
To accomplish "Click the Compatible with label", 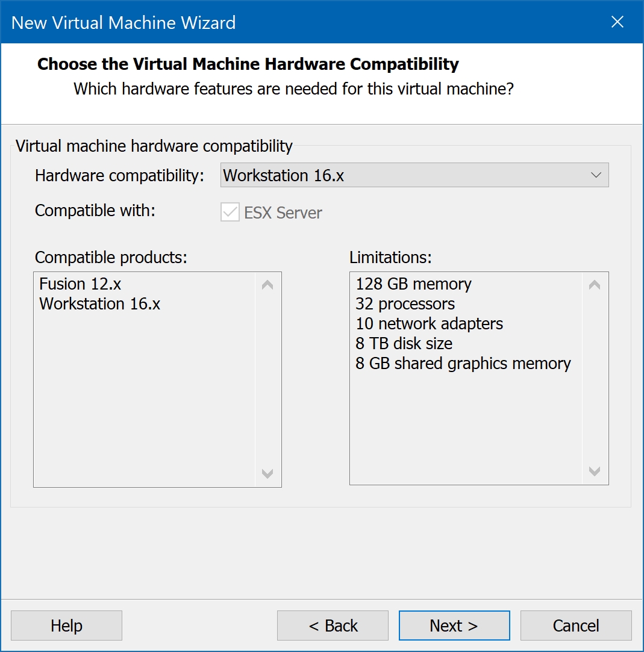I will pos(95,210).
